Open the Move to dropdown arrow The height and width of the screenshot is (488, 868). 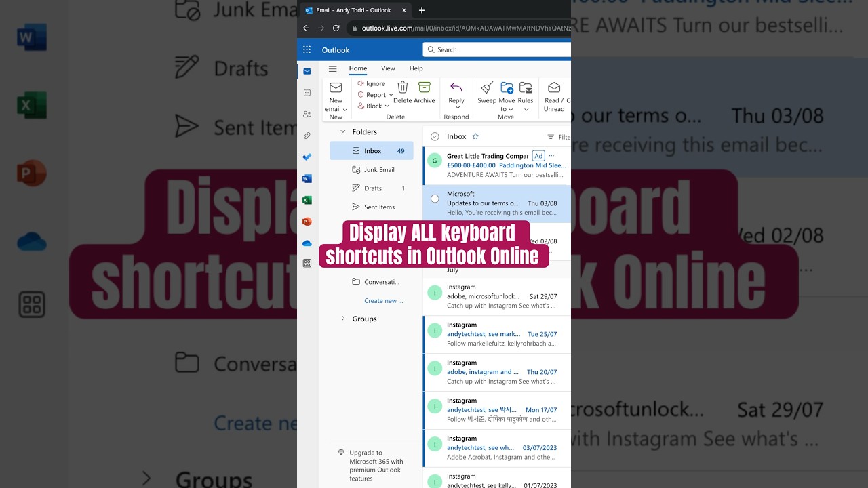[x=511, y=109]
